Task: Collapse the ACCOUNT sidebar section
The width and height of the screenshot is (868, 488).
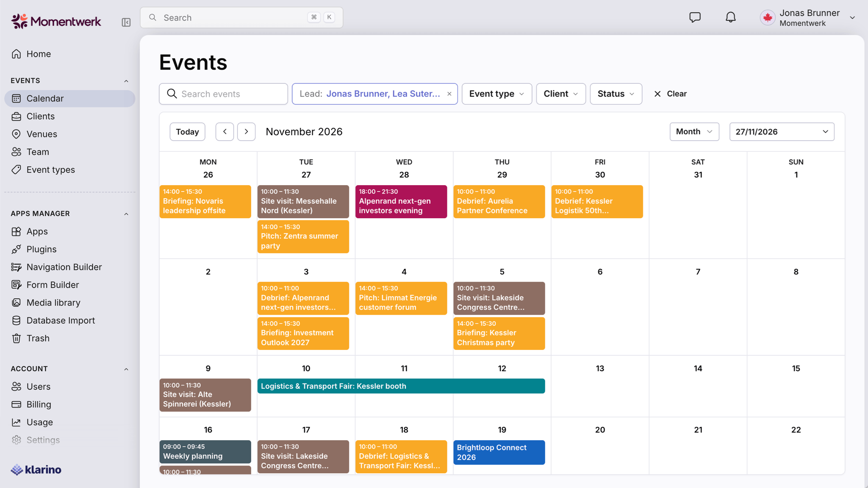Action: pyautogui.click(x=126, y=369)
